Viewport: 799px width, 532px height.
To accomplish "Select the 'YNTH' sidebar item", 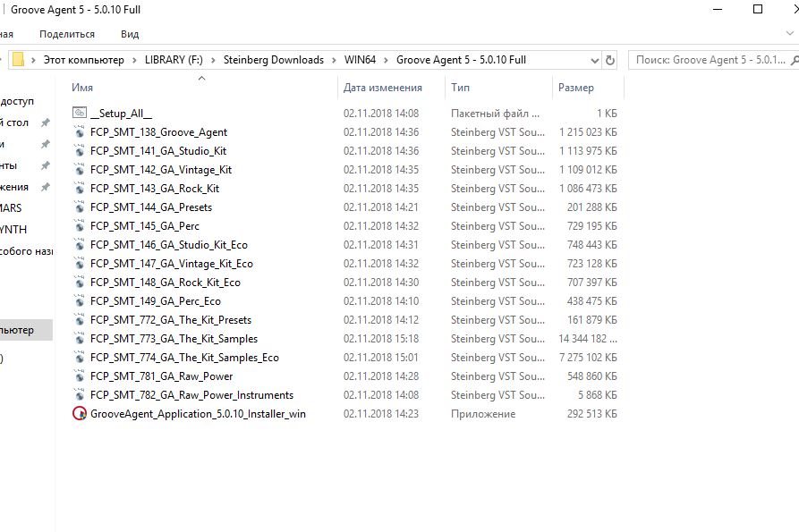I will click(13, 230).
